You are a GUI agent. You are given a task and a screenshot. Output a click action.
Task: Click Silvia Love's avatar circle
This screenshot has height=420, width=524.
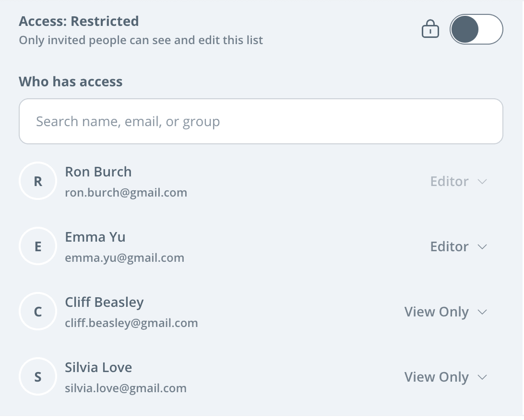pyautogui.click(x=38, y=376)
